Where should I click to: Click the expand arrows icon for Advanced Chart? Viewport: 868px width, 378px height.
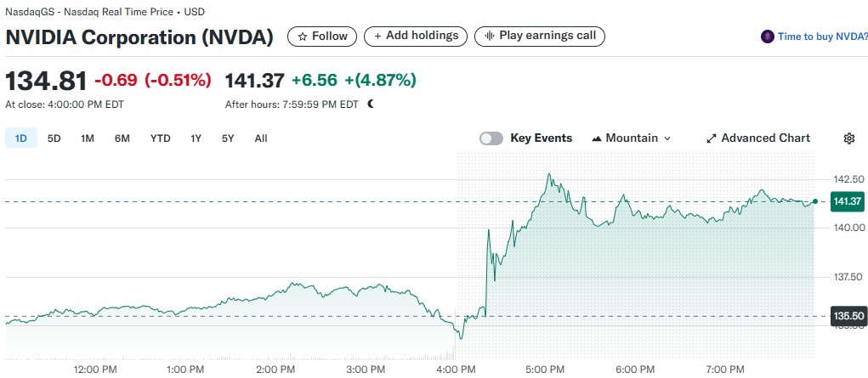click(712, 138)
